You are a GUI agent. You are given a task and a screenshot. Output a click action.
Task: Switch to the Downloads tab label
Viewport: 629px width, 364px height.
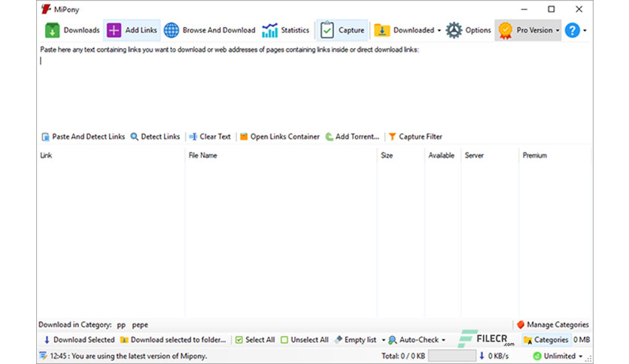(x=81, y=30)
